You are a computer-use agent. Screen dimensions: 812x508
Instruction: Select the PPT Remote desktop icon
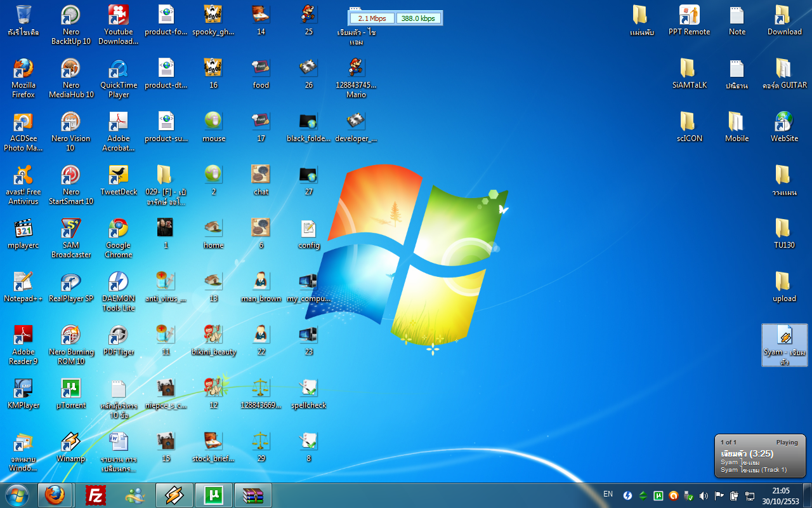[x=690, y=20]
